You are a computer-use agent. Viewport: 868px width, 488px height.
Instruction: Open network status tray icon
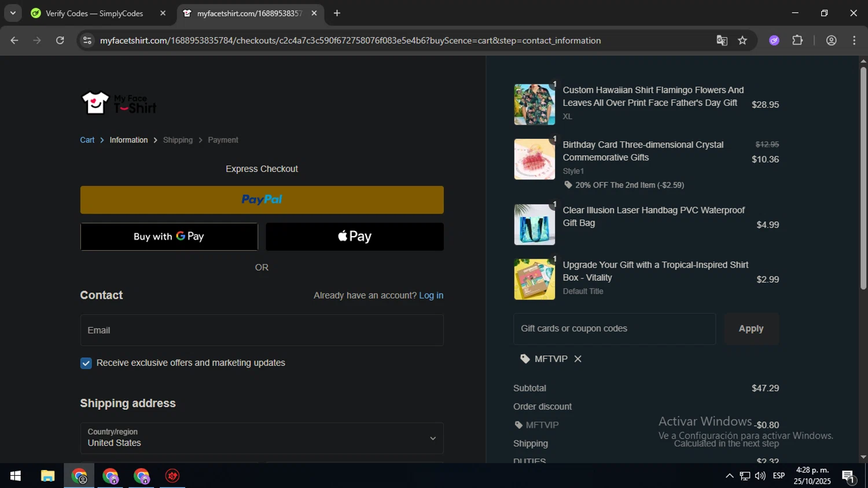(x=745, y=476)
